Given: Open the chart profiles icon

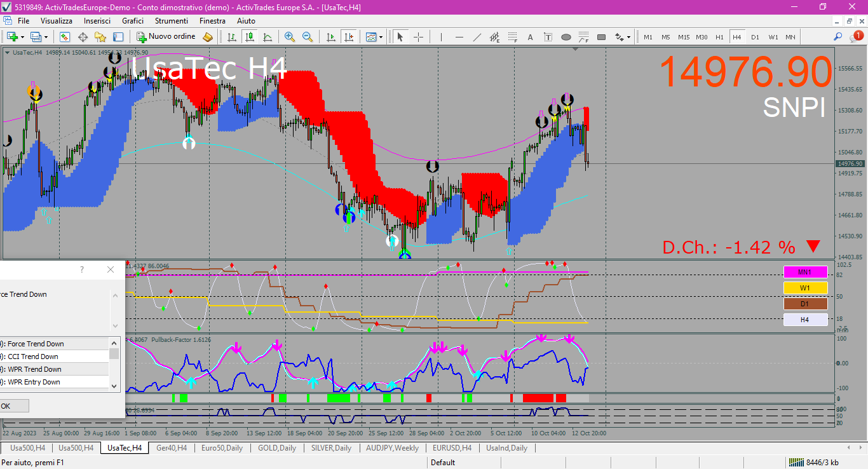Looking at the screenshot, I should (x=36, y=37).
